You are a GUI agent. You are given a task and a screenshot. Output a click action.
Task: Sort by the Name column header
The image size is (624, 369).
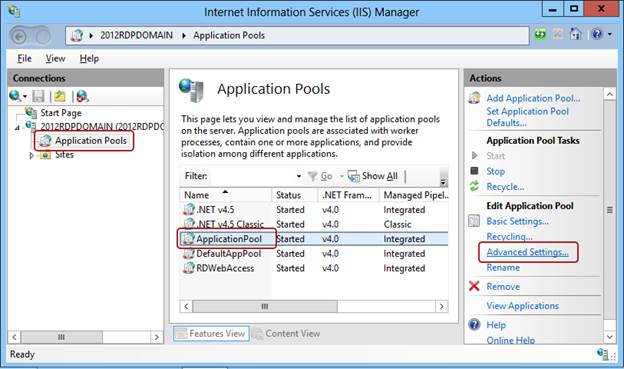(226, 195)
